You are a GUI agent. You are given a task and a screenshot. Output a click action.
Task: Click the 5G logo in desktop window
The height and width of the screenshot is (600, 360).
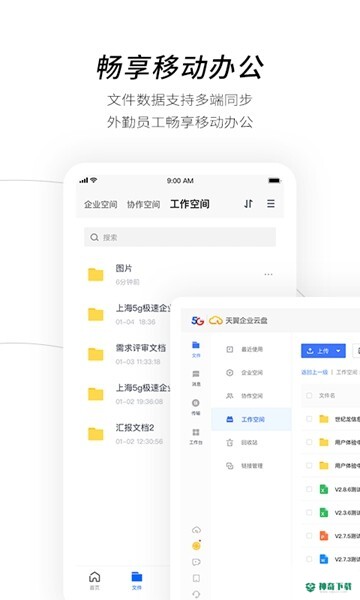pyautogui.click(x=198, y=320)
